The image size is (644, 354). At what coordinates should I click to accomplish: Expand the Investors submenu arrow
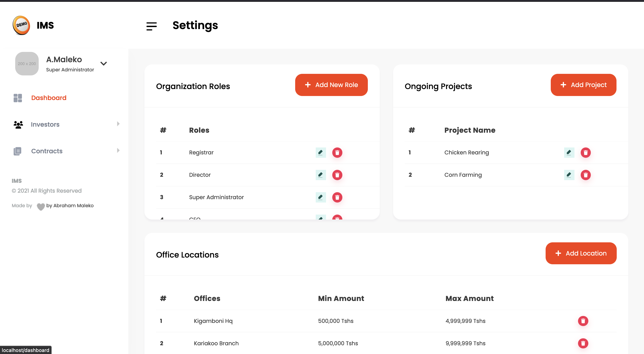118,124
